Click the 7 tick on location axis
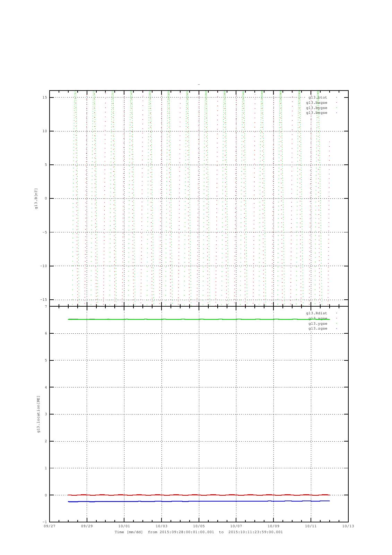The width and height of the screenshot is (392, 555). [x=46, y=307]
